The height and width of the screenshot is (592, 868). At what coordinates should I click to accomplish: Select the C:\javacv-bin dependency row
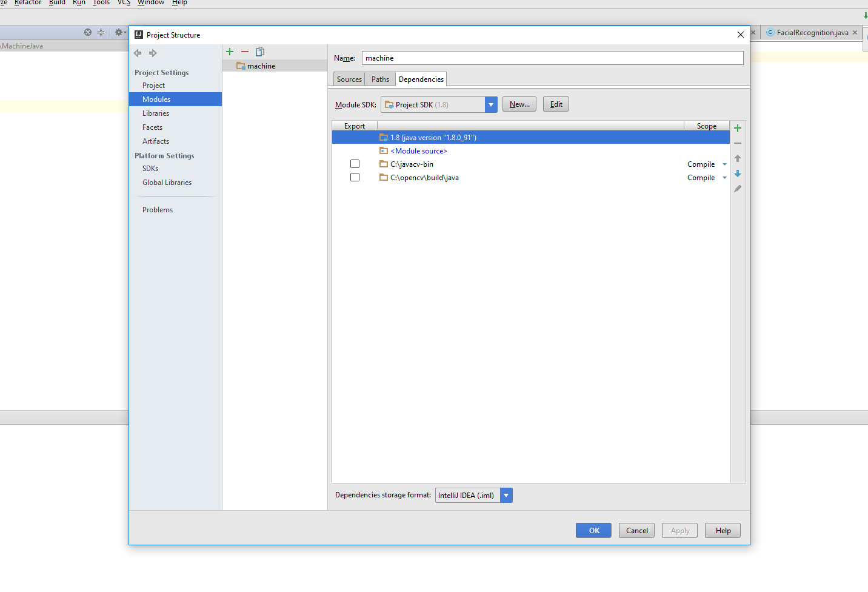point(530,164)
